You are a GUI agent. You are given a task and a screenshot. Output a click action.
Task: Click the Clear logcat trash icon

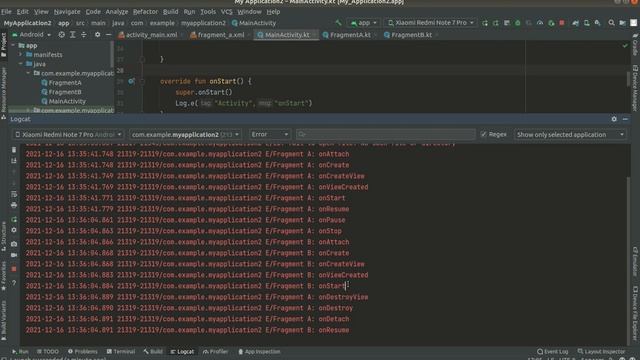[x=14, y=150]
